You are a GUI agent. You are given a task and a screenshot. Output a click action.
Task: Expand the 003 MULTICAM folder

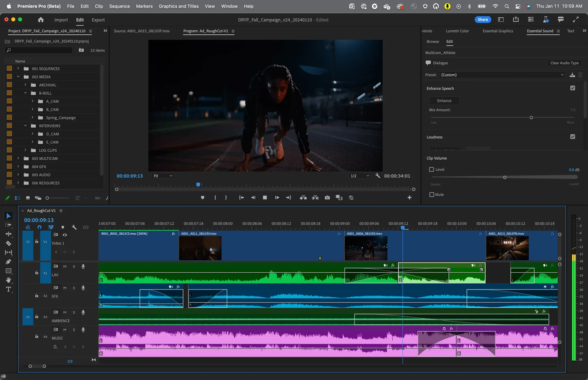[x=18, y=158]
